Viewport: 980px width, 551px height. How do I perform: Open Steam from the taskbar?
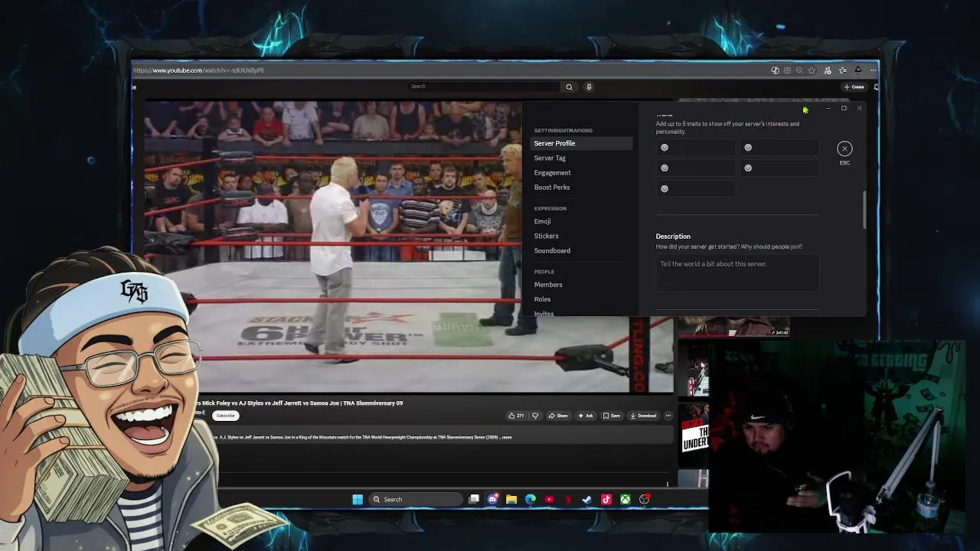click(587, 499)
